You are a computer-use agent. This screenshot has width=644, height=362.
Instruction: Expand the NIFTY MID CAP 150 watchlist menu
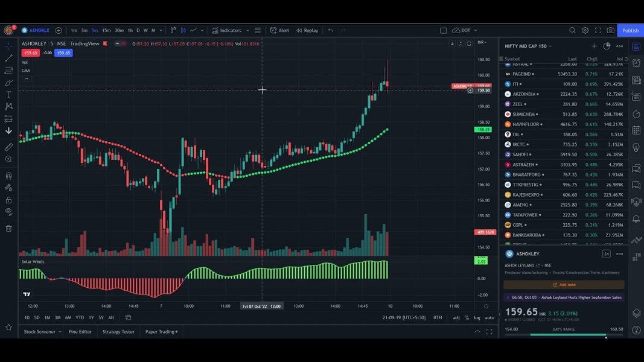[528, 46]
